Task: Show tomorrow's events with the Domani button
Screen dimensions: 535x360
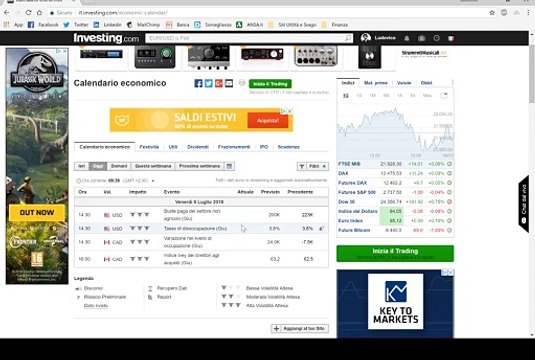Action: pos(119,166)
